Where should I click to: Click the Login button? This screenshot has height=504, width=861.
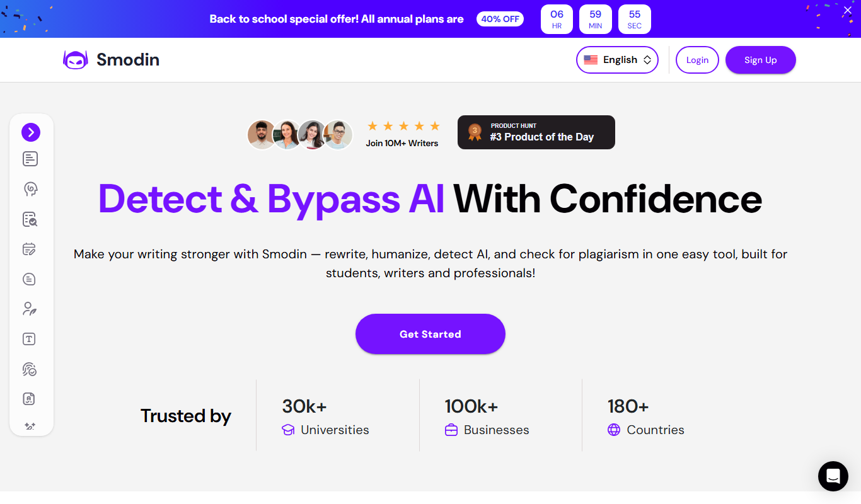coord(697,60)
